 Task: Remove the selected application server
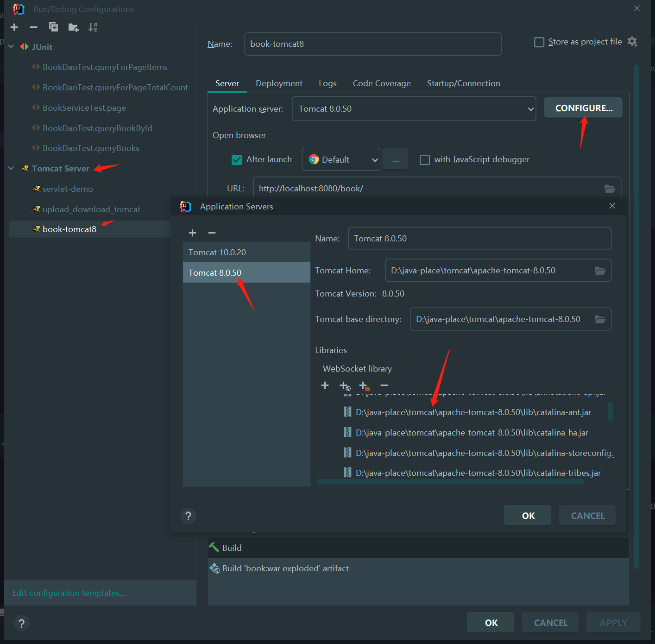212,233
